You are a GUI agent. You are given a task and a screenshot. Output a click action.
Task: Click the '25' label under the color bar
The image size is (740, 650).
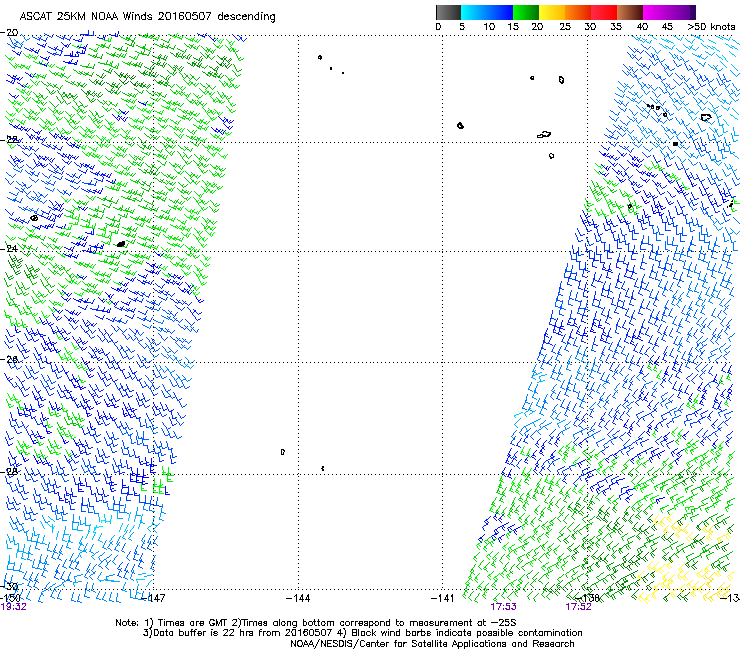click(x=565, y=27)
